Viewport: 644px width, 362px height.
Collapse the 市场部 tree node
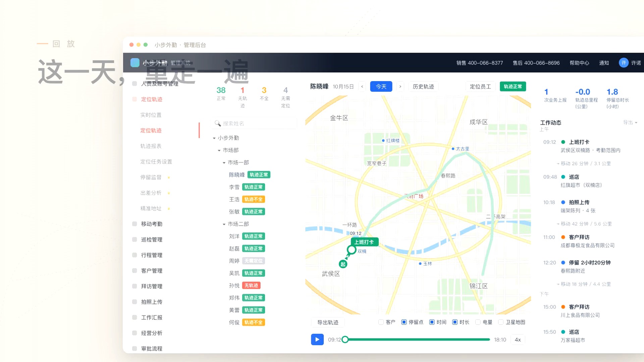(219, 150)
